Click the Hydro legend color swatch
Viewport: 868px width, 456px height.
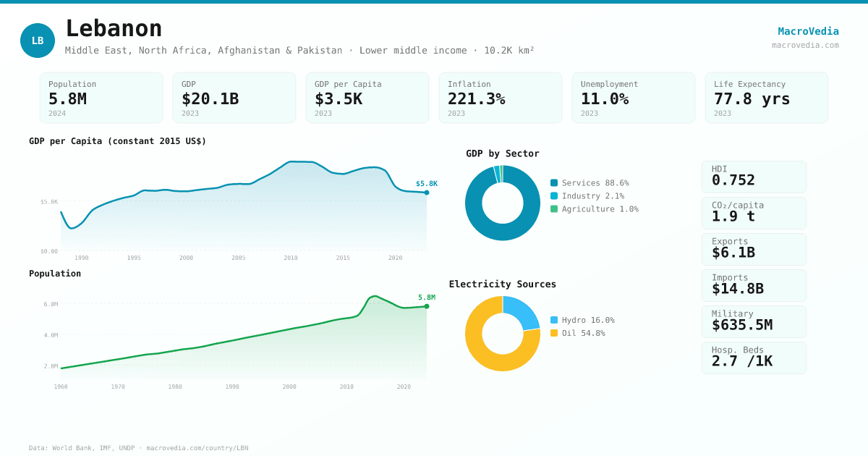(554, 320)
